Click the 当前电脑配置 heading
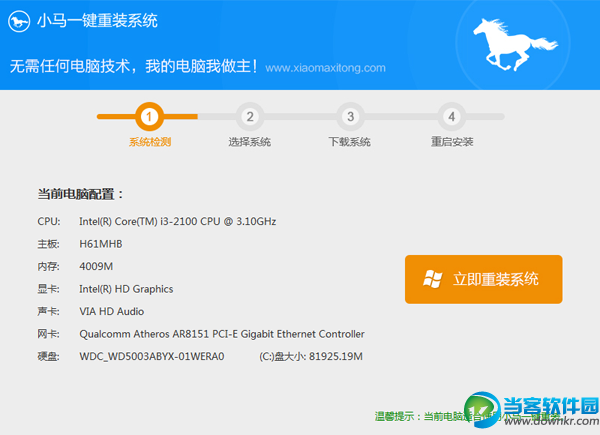The height and width of the screenshot is (435, 600). (80, 194)
